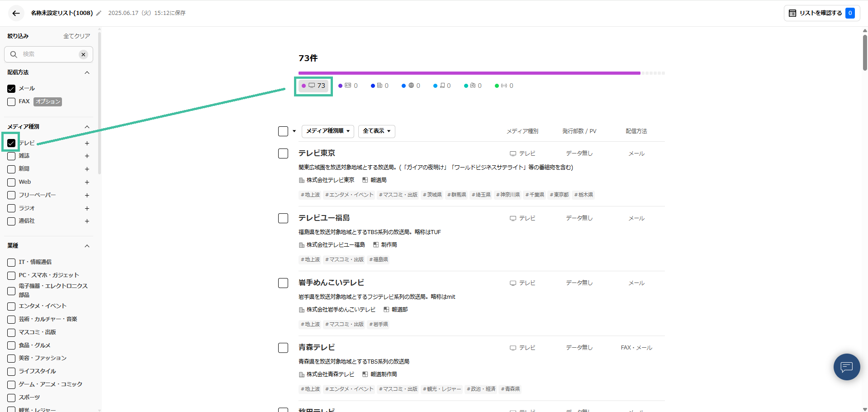Select the TV media count icon (73)

tap(313, 86)
